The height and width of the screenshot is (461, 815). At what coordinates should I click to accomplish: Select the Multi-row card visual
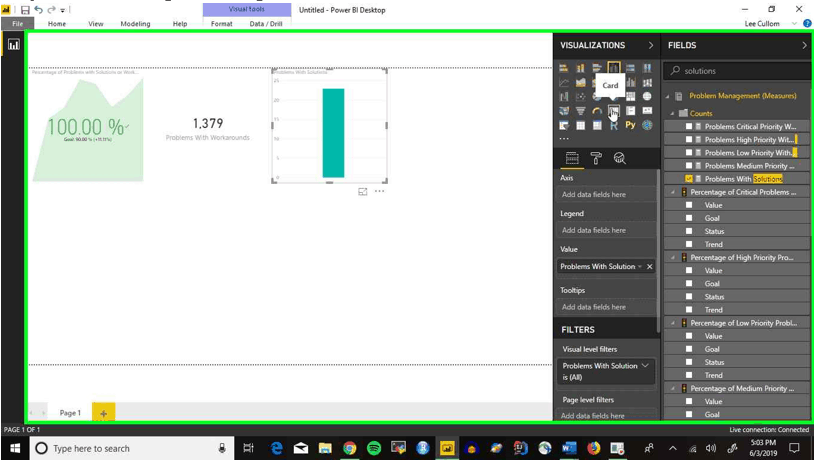(630, 111)
